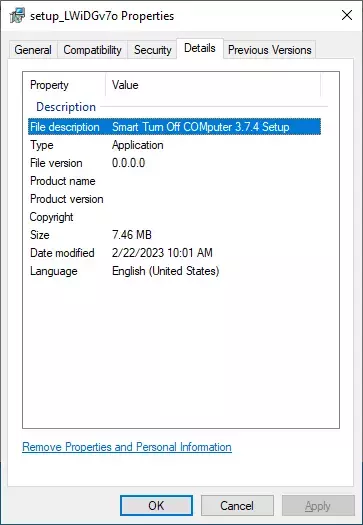
Task: Open Remove Properties and Personal Information link
Action: point(127,447)
